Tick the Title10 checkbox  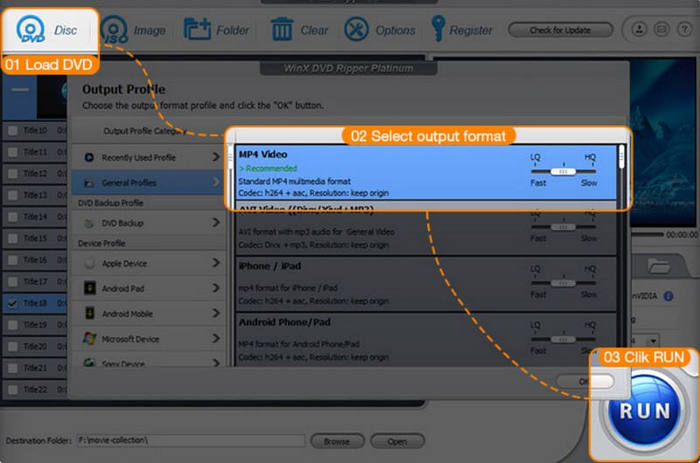(12, 130)
